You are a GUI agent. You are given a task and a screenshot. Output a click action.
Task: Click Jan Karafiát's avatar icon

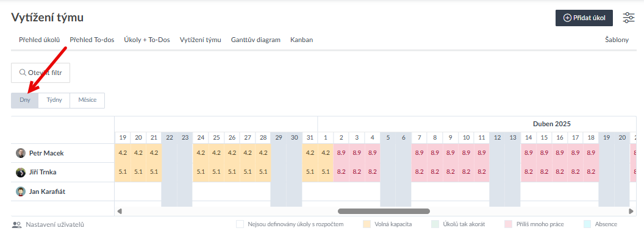pyautogui.click(x=21, y=191)
